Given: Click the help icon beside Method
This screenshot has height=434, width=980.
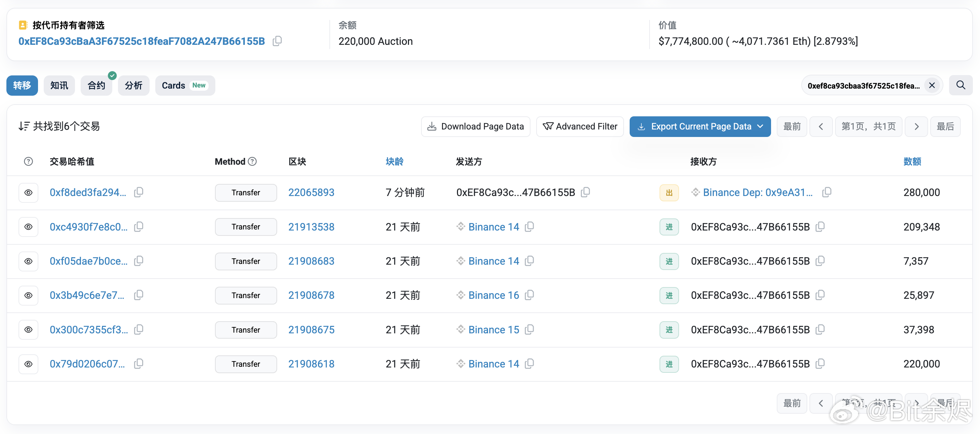Looking at the screenshot, I should click(252, 162).
